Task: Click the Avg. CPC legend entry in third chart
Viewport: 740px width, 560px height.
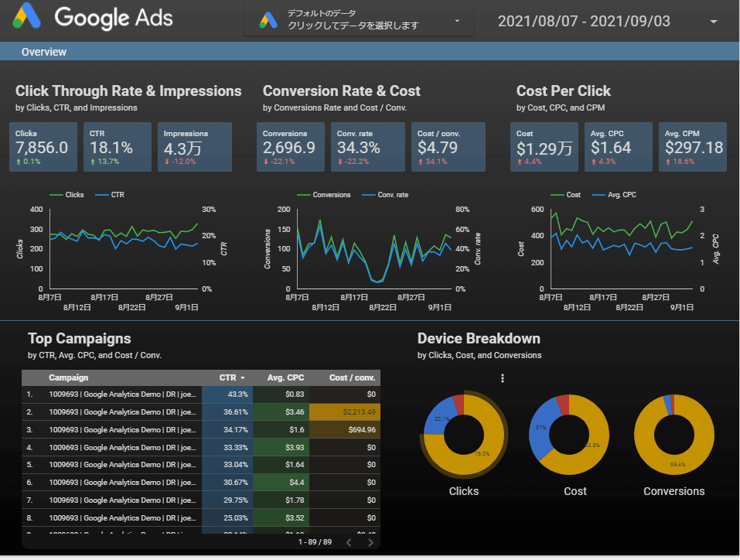Action: pos(614,195)
